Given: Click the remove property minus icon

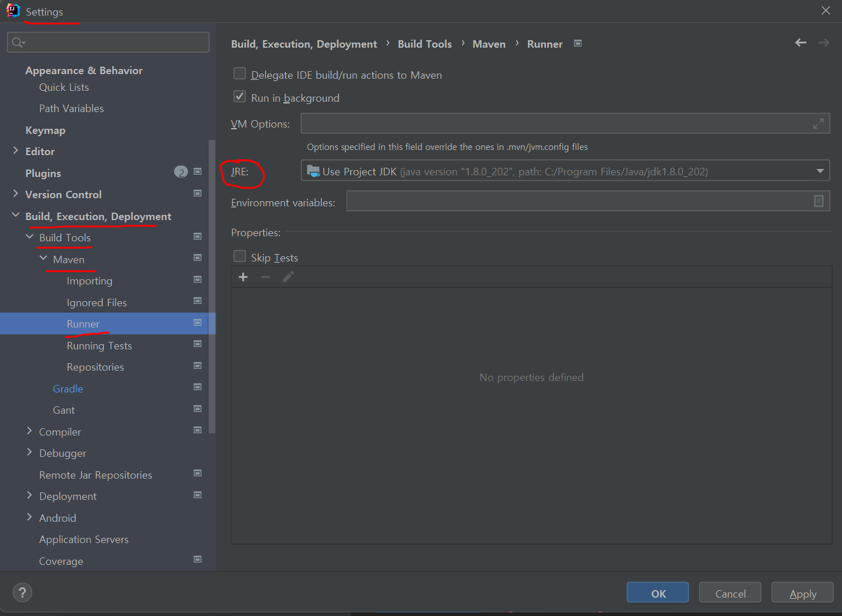Looking at the screenshot, I should pyautogui.click(x=266, y=277).
